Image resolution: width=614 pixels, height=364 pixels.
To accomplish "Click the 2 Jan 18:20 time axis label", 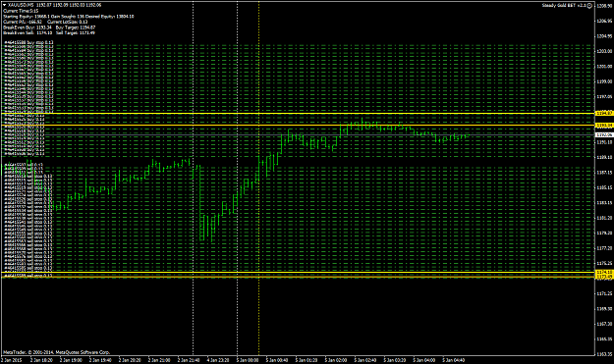I will coord(41,360).
